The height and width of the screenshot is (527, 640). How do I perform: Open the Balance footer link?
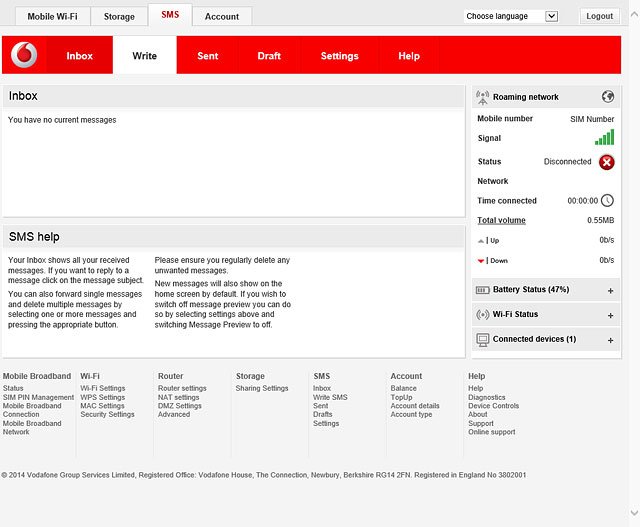coord(404,388)
